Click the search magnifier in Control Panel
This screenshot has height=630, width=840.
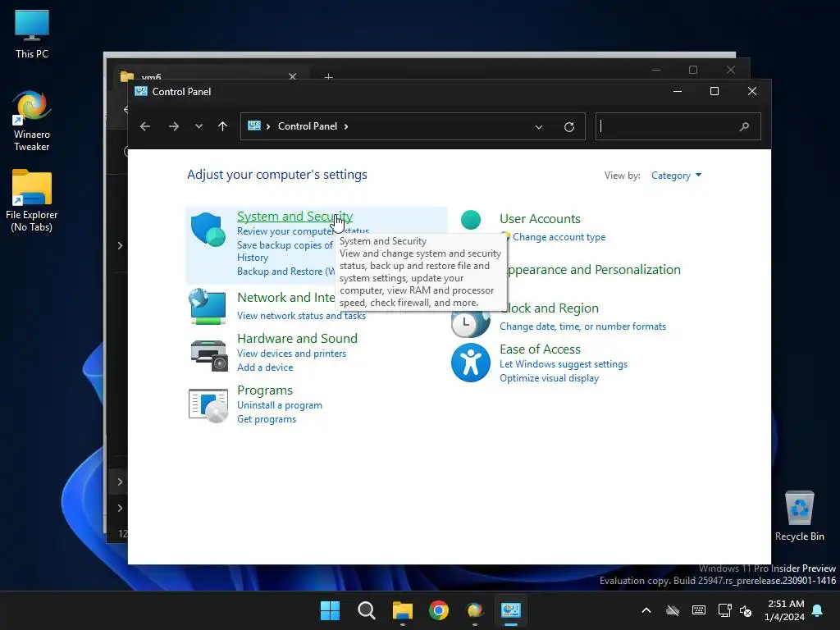744,127
